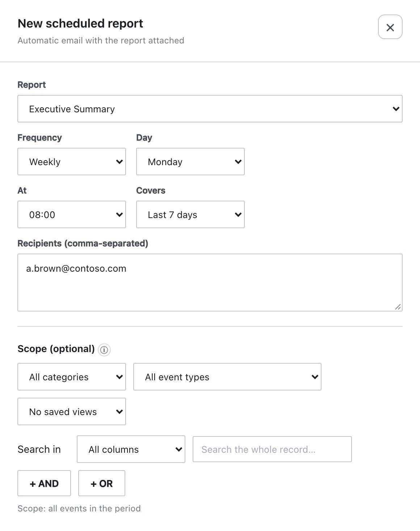This screenshot has height=531, width=420.
Task: Click the chevron on the Monday select
Action: tap(238, 162)
